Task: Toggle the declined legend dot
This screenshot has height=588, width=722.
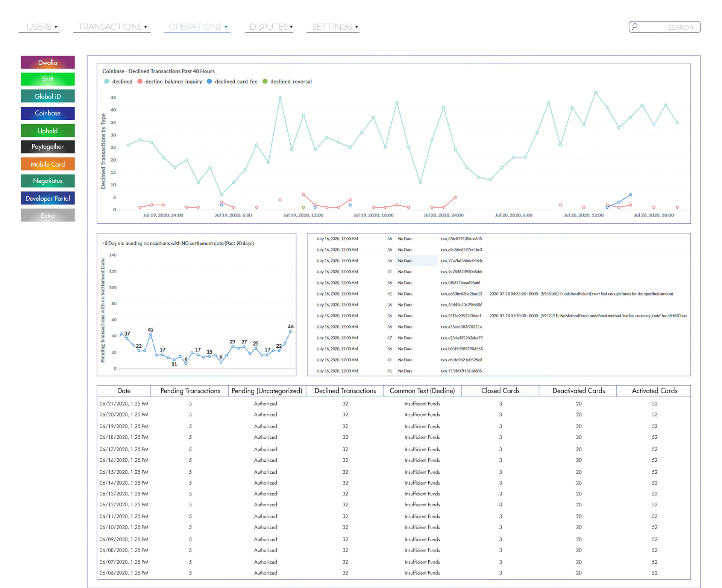Action: [x=107, y=82]
